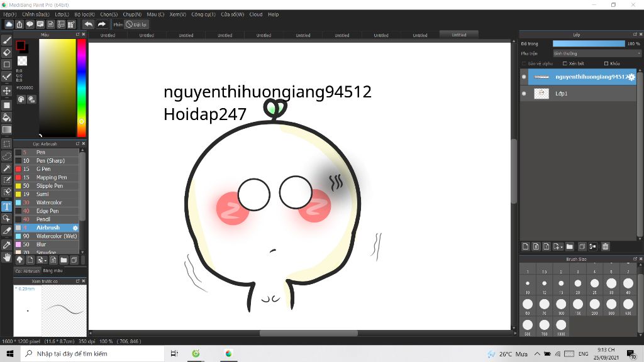Image resolution: width=644 pixels, height=362 pixels.
Task: Open the Pha trộn blend mode dropdown
Action: click(597, 53)
